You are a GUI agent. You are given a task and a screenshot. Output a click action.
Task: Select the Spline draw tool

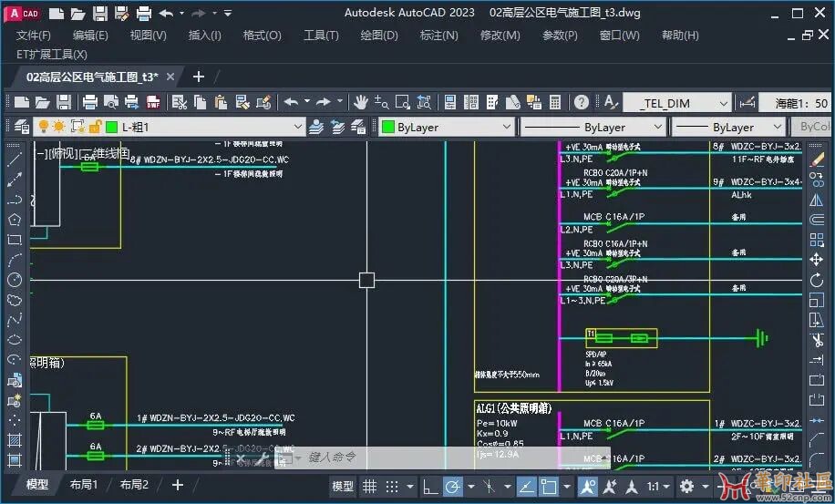click(x=15, y=320)
